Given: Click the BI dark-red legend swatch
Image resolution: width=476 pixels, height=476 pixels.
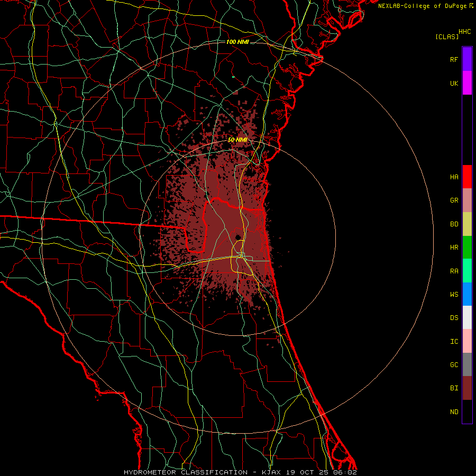Looking at the screenshot, I should (x=467, y=388).
